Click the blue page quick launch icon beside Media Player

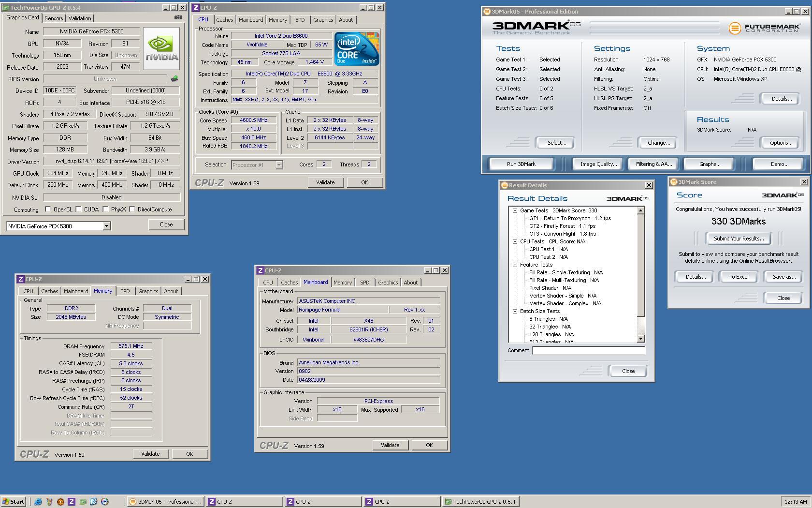tap(94, 502)
